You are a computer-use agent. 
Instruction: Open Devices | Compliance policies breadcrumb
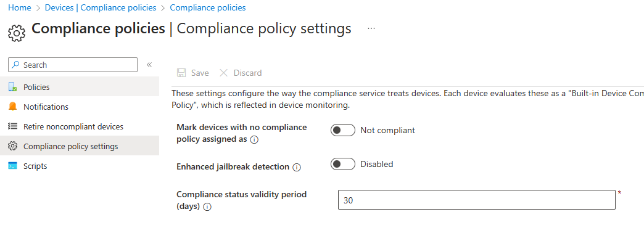tap(101, 8)
